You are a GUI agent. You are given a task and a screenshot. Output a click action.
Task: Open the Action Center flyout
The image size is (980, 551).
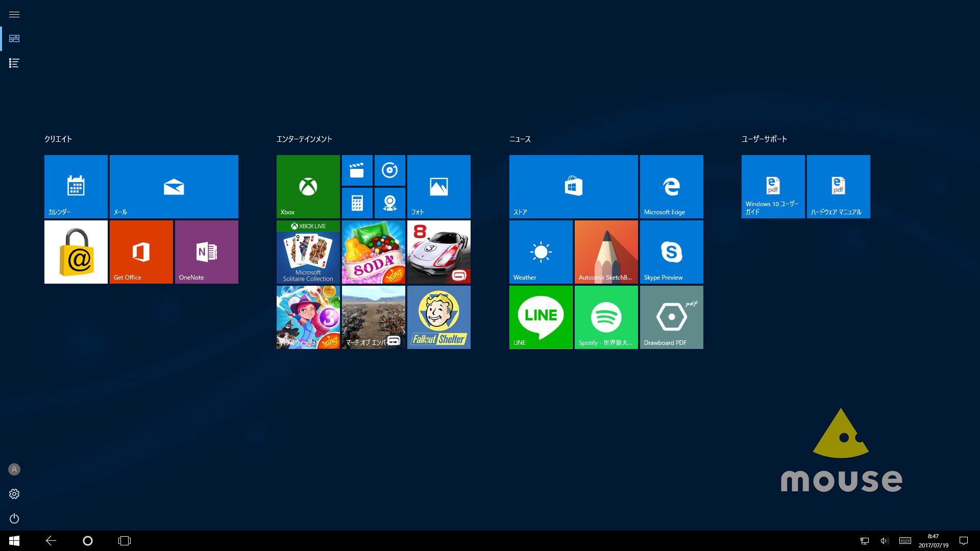tap(963, 540)
